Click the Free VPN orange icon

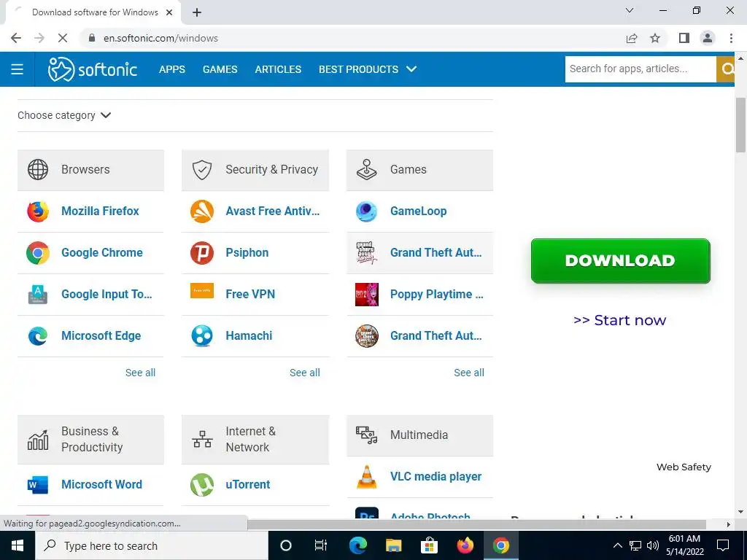(x=202, y=290)
